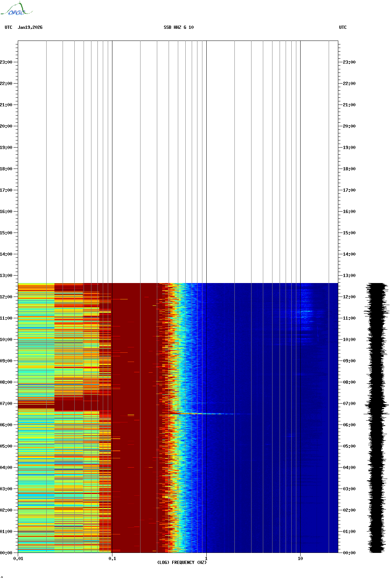
Task: Click '01:00' on the left time axis
Action: (x=6, y=532)
